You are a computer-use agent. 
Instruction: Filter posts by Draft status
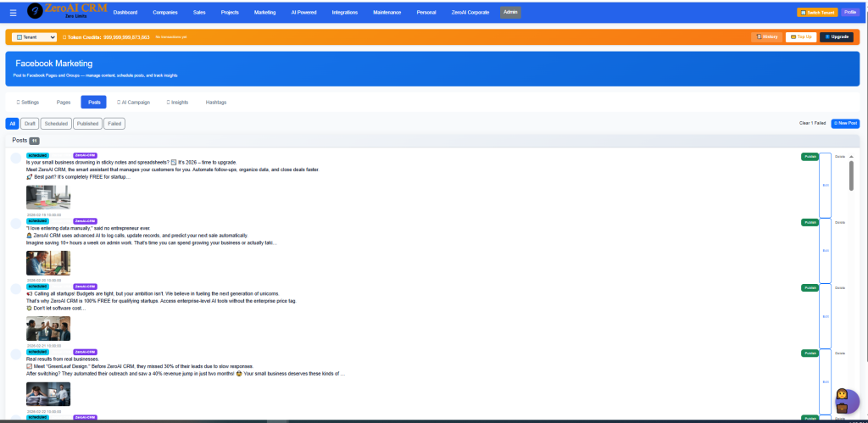tap(30, 124)
